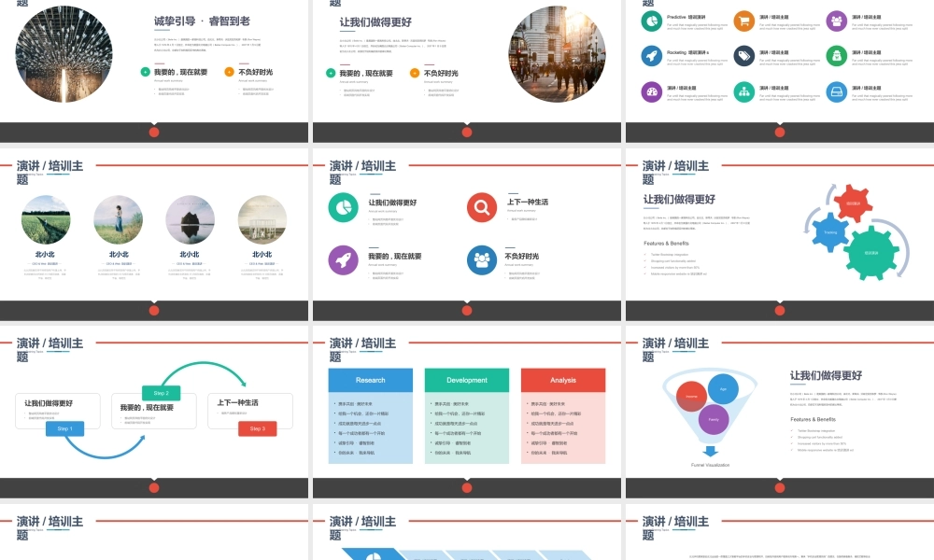Click heading 诚挚引导 · 睿智到老
This screenshot has width=934, height=560.
click(x=202, y=21)
